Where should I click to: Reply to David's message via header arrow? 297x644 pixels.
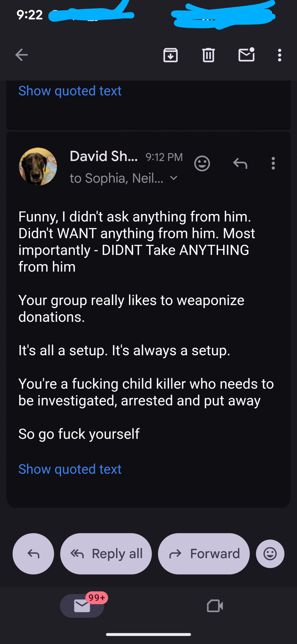(240, 164)
